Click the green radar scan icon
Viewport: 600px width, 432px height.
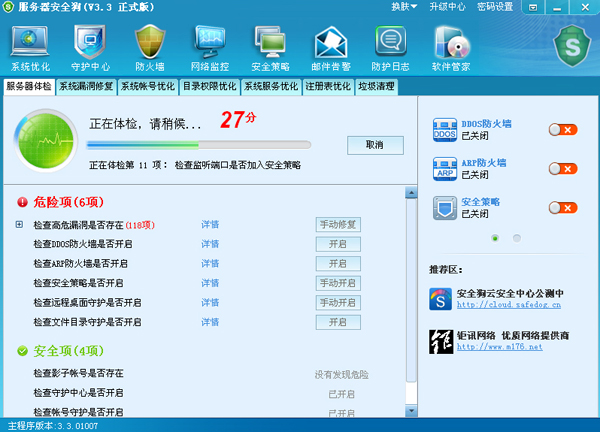pos(46,141)
